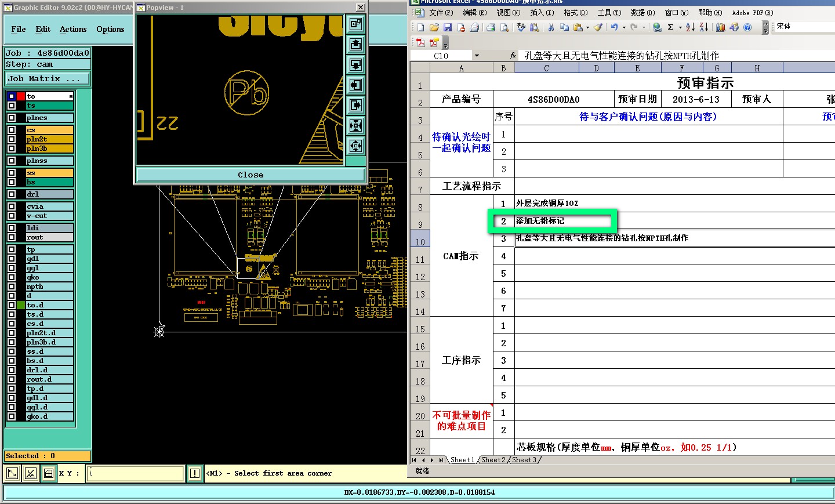Click Excel next sheet navigation arrow

432,460
